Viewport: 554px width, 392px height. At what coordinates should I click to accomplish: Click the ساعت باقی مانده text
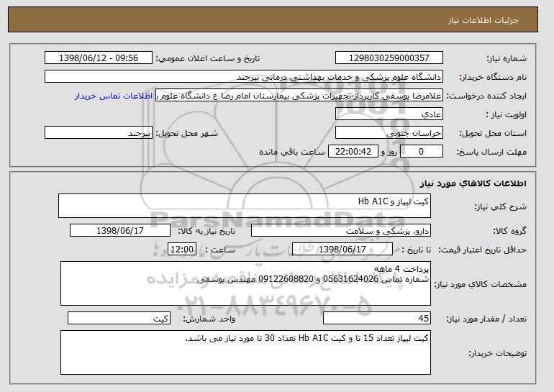point(292,152)
